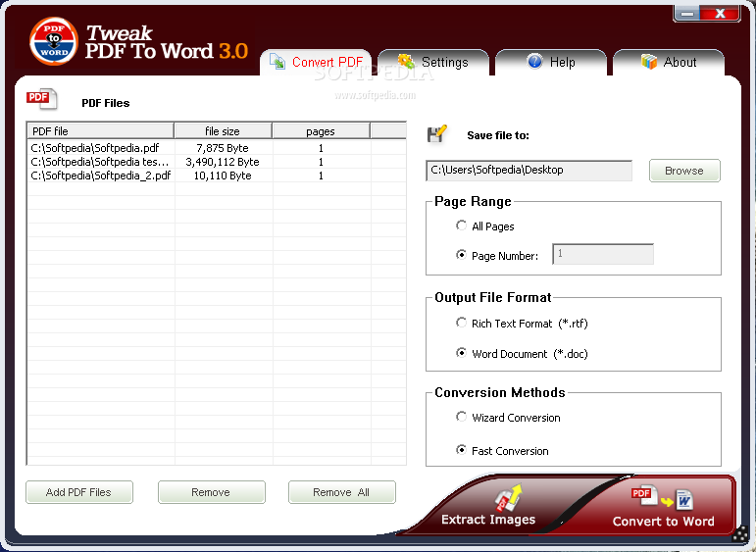Click the Save file to disk icon
The height and width of the screenshot is (552, 756).
pos(436,134)
